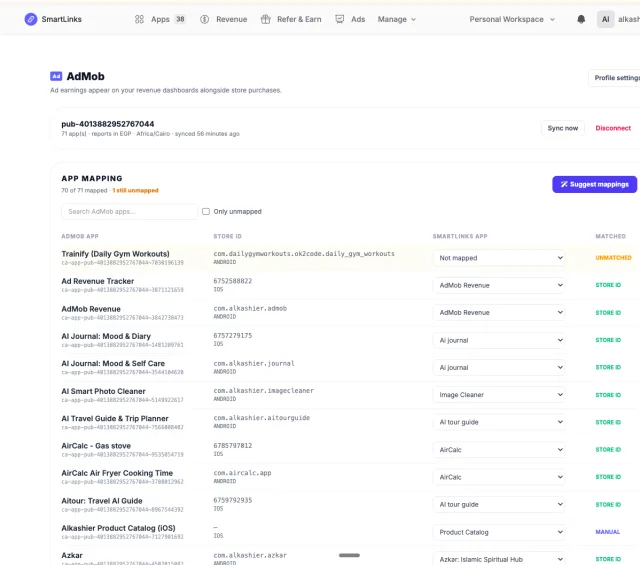The height and width of the screenshot is (565, 640).
Task: Expand Personal Workspace switcher
Action: tap(512, 19)
